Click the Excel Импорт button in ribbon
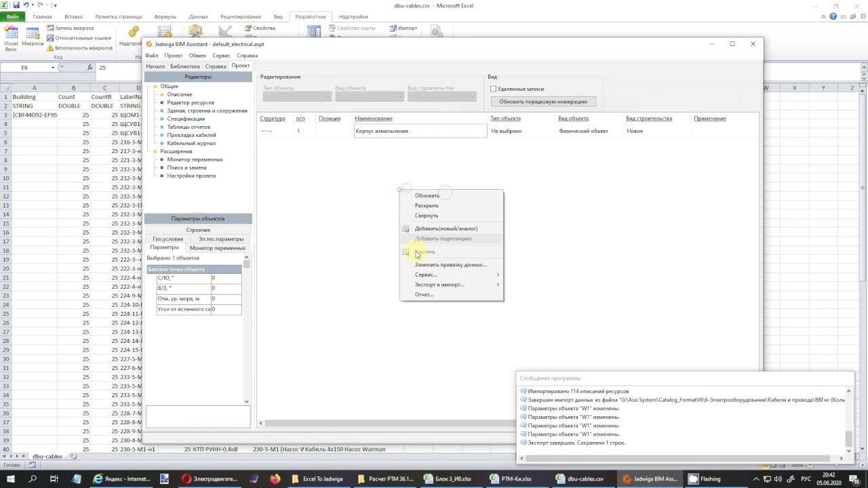868x488 pixels. tap(403, 28)
